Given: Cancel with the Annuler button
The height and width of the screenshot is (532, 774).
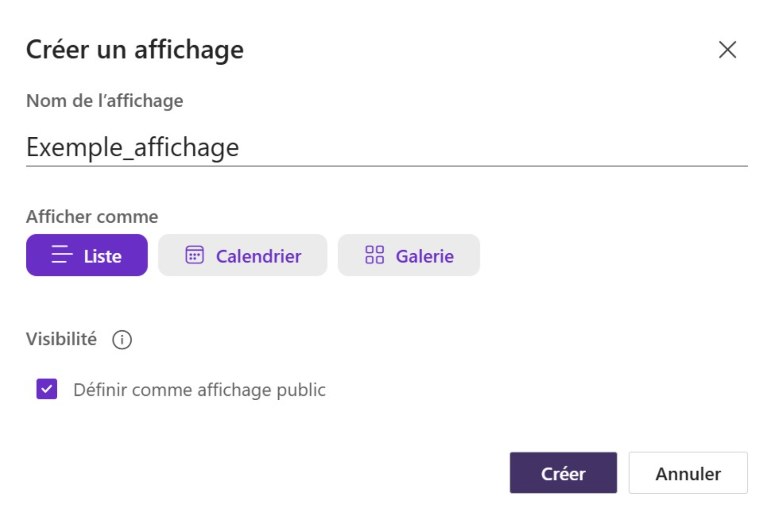Looking at the screenshot, I should [688, 473].
